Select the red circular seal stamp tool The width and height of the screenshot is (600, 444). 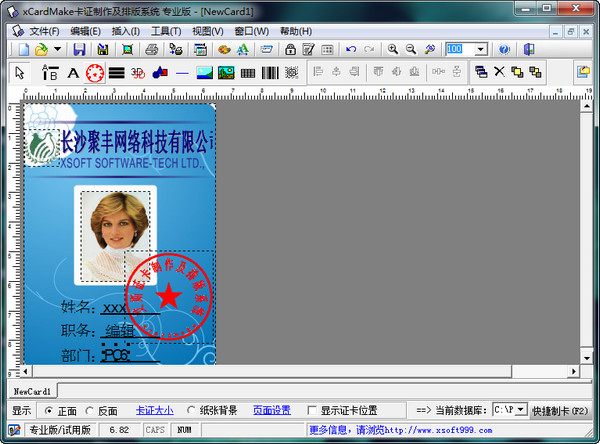tap(95, 73)
